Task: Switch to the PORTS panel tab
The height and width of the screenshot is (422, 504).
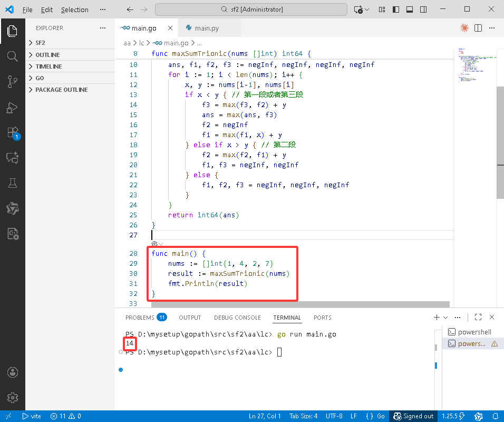Action: pos(323,318)
